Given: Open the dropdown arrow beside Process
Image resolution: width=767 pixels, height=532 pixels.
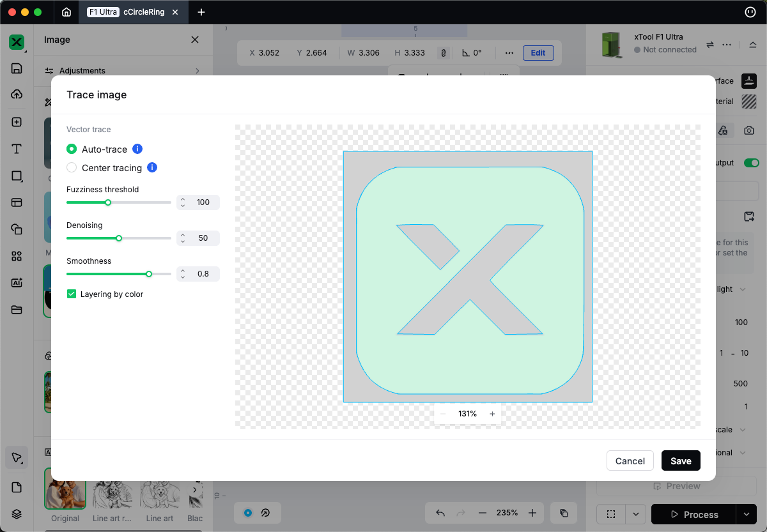Looking at the screenshot, I should [746, 514].
